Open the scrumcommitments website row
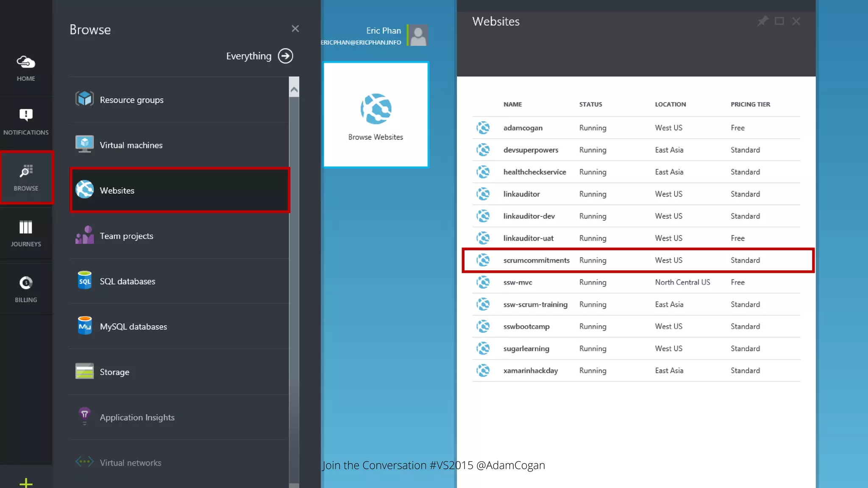 [536, 260]
